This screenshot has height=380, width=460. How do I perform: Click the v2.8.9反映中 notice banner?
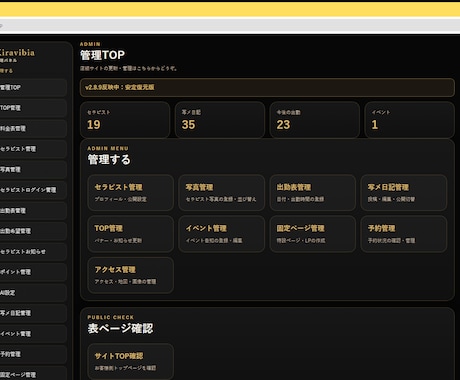(267, 87)
